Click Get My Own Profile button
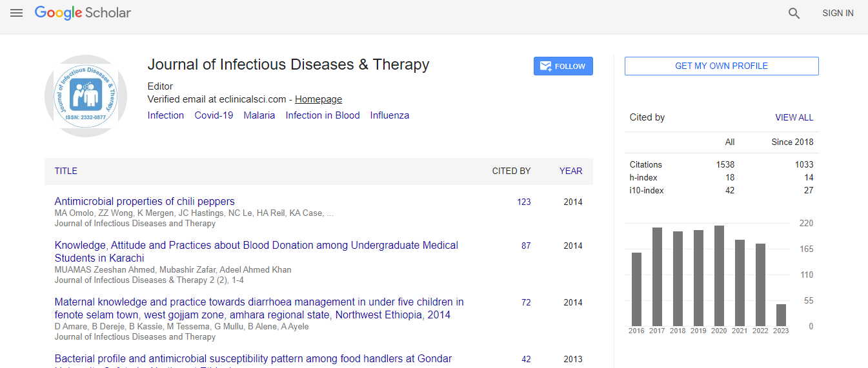868x368 pixels. click(721, 66)
